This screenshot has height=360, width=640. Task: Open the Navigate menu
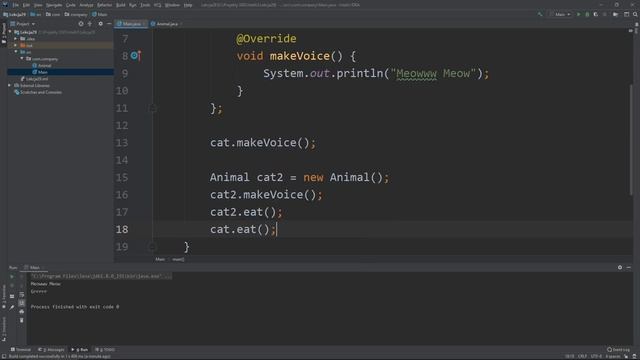(54, 5)
